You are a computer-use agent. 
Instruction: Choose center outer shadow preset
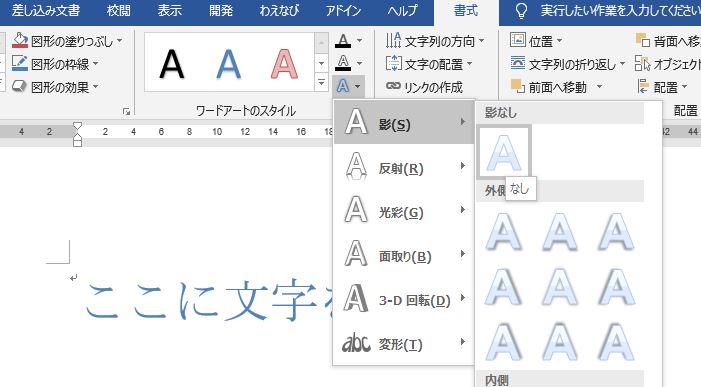pyautogui.click(x=560, y=286)
